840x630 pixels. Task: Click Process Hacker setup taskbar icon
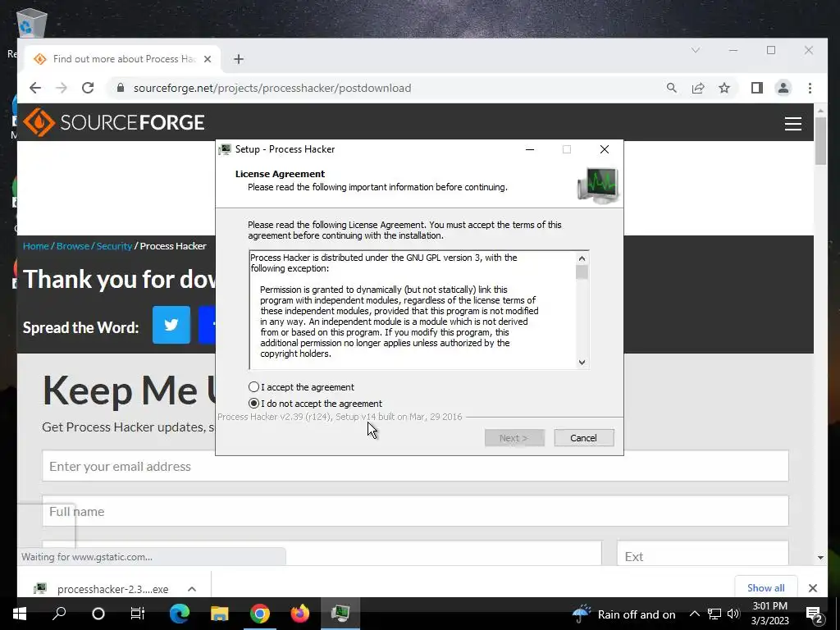pyautogui.click(x=340, y=614)
